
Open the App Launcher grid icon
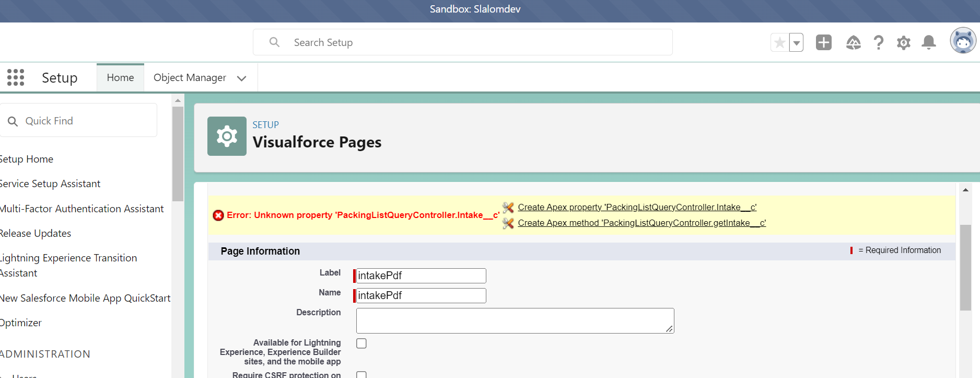[16, 77]
